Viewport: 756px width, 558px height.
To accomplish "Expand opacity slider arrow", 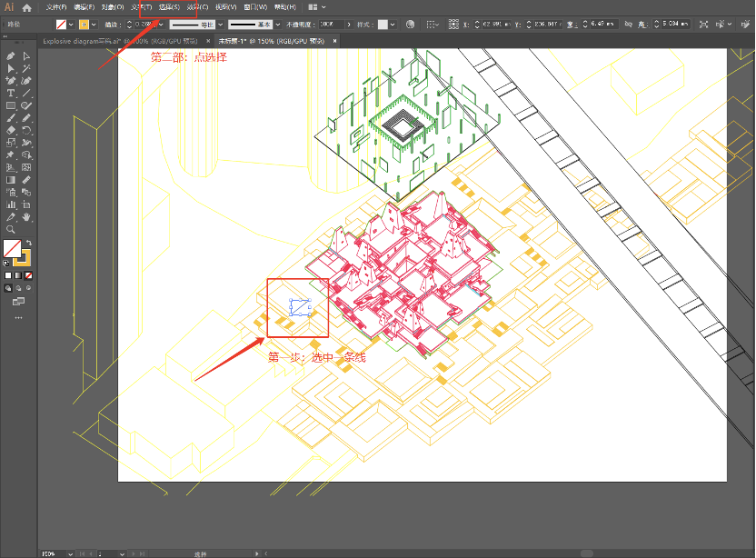I will pos(349,25).
